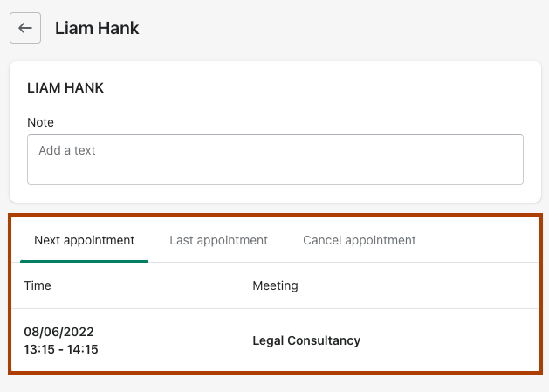Click the Note field label
Image resolution: width=549 pixels, height=392 pixels.
pos(41,122)
